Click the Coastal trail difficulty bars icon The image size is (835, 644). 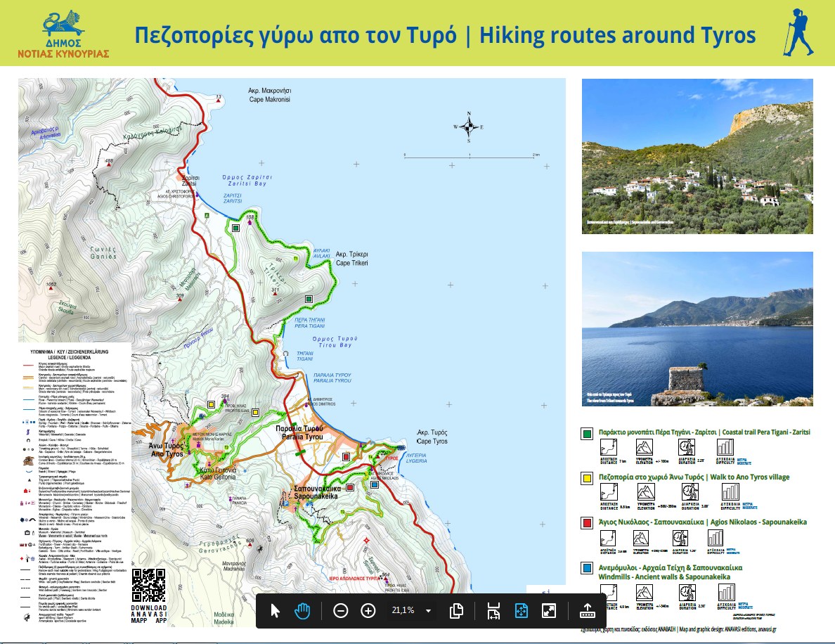pyautogui.click(x=725, y=447)
